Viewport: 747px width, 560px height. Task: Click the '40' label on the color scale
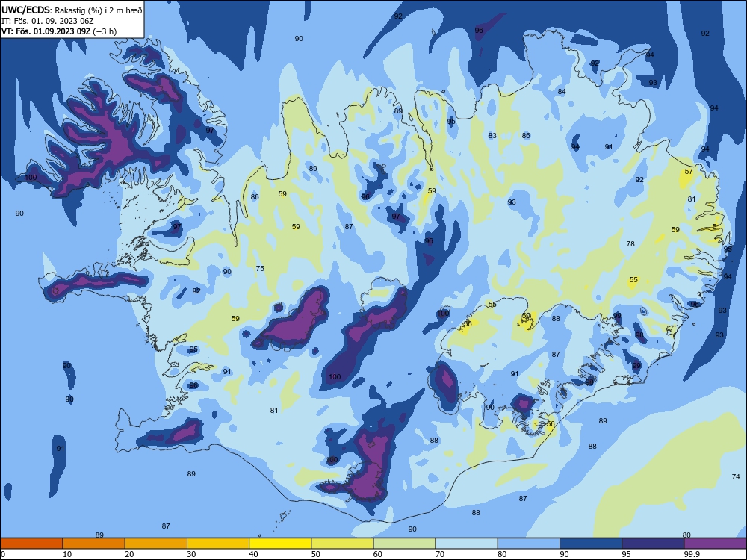[x=254, y=554]
